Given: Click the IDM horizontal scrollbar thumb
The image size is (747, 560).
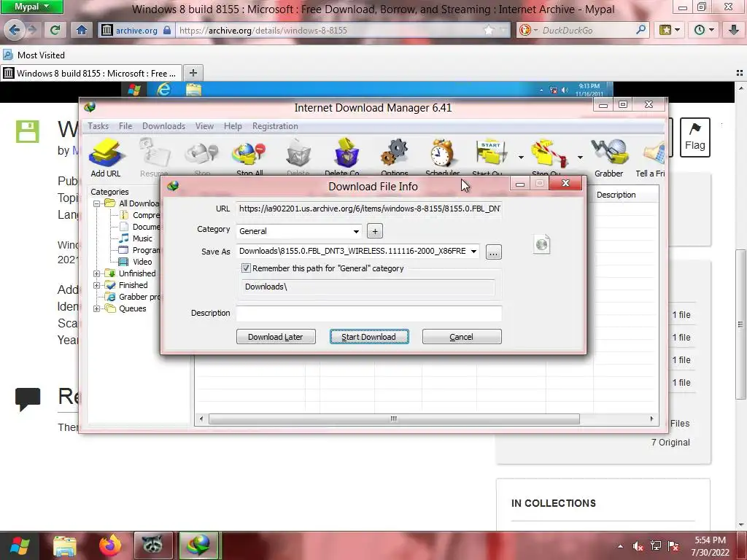Looking at the screenshot, I should click(x=394, y=419).
